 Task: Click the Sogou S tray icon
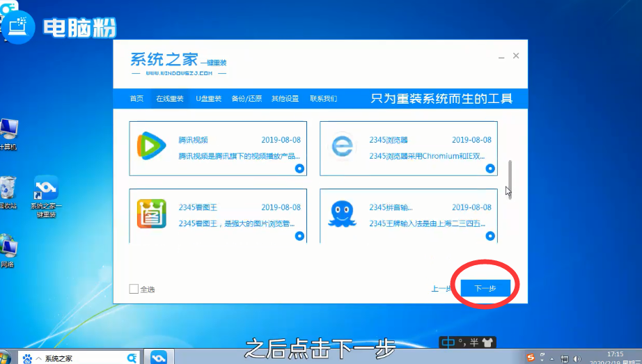[x=531, y=358]
